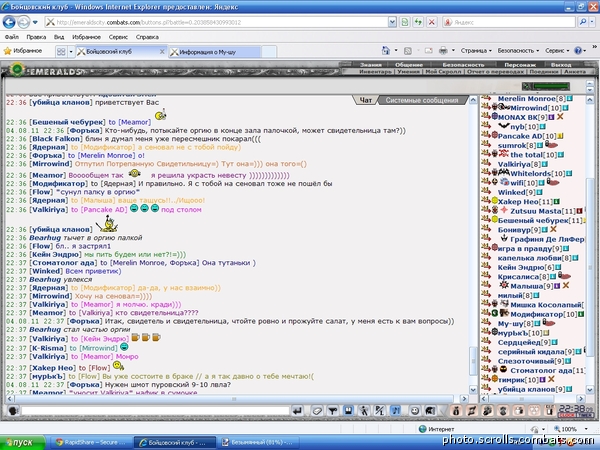Switch to Информация о Му-шу browser tab
600x450 pixels.
click(215, 52)
